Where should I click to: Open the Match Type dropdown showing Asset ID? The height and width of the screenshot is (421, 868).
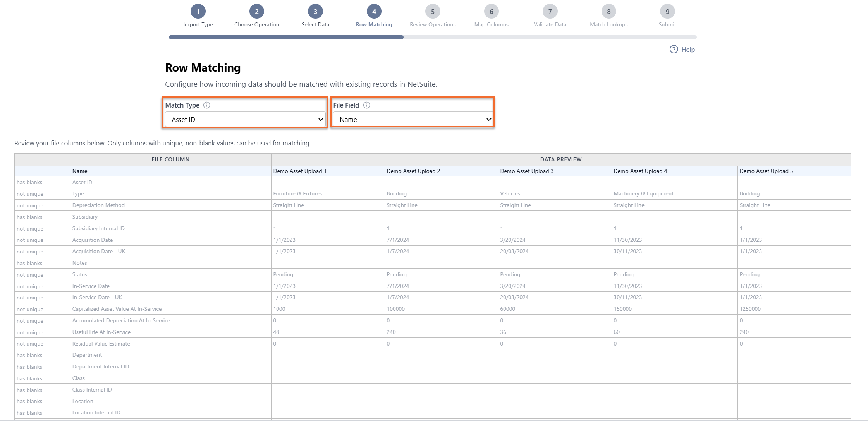246,120
